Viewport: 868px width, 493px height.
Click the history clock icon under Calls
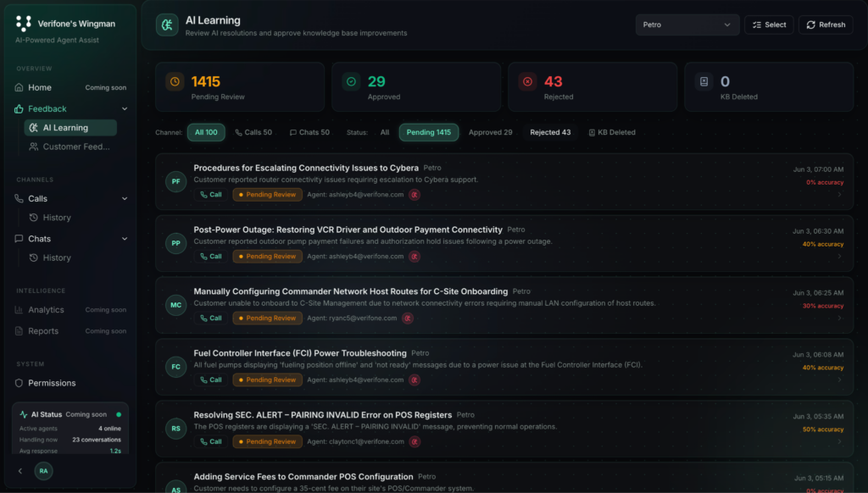(33, 218)
